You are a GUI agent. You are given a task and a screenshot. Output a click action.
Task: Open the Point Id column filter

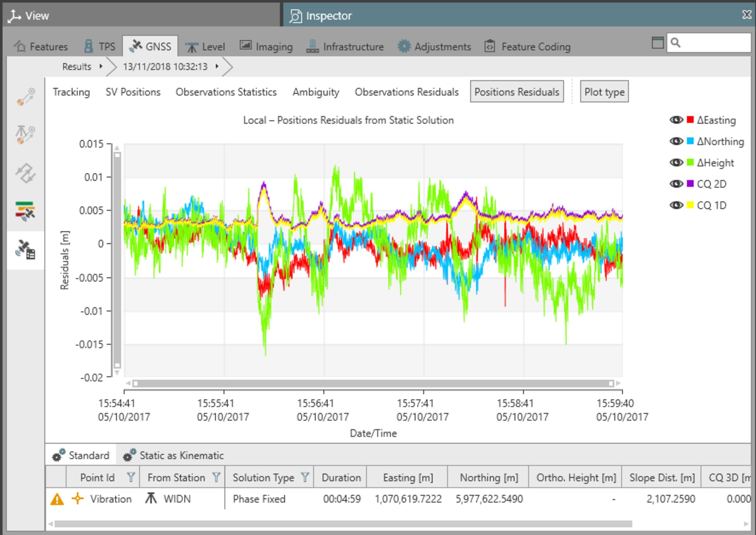pos(131,477)
